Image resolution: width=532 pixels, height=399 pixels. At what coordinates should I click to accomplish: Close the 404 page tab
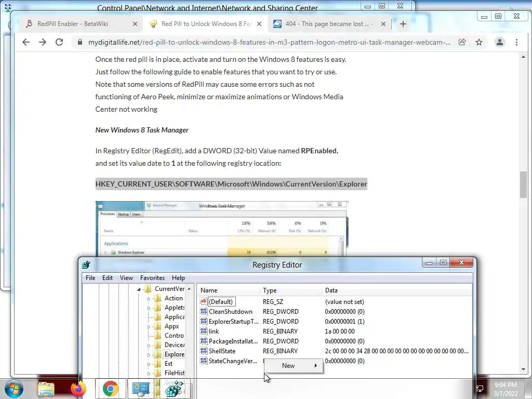(x=383, y=24)
